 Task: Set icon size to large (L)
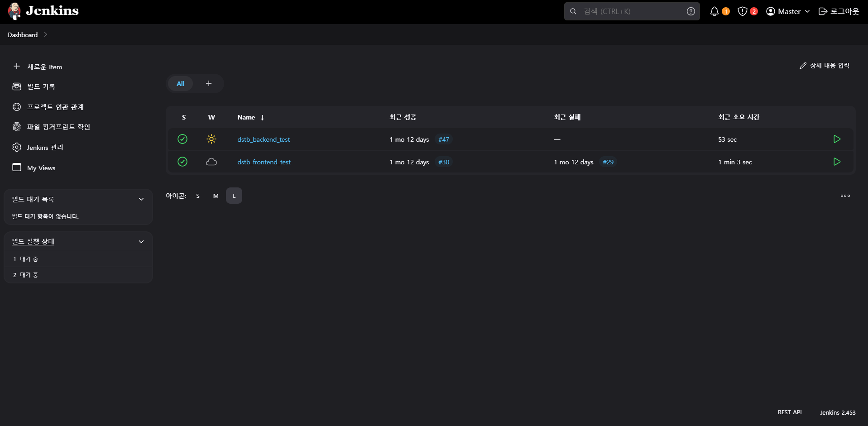click(x=234, y=196)
